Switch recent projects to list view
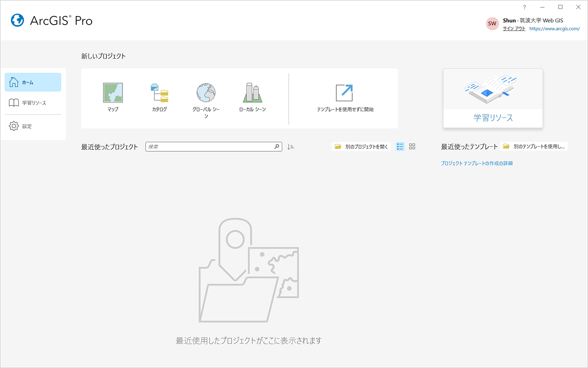This screenshot has height=368, width=588. click(400, 146)
